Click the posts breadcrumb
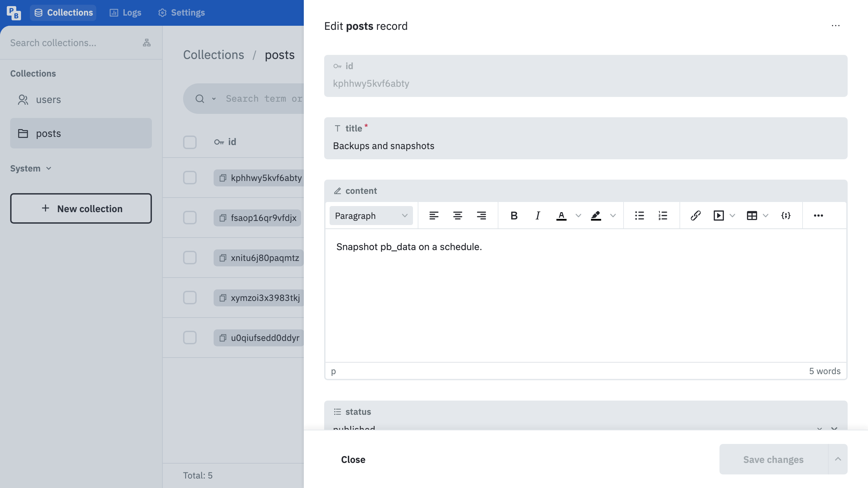Image resolution: width=868 pixels, height=488 pixels. [280, 55]
